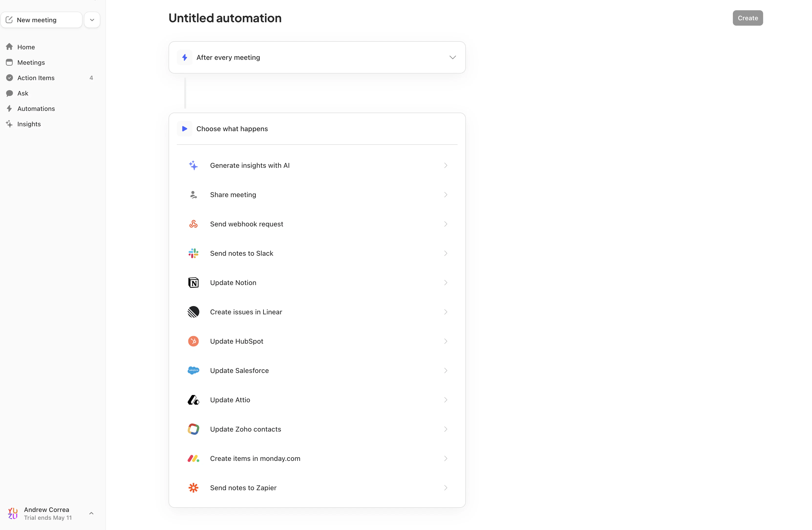Click the Salesforce cloud icon
Image resolution: width=812 pixels, height=530 pixels.
(193, 370)
